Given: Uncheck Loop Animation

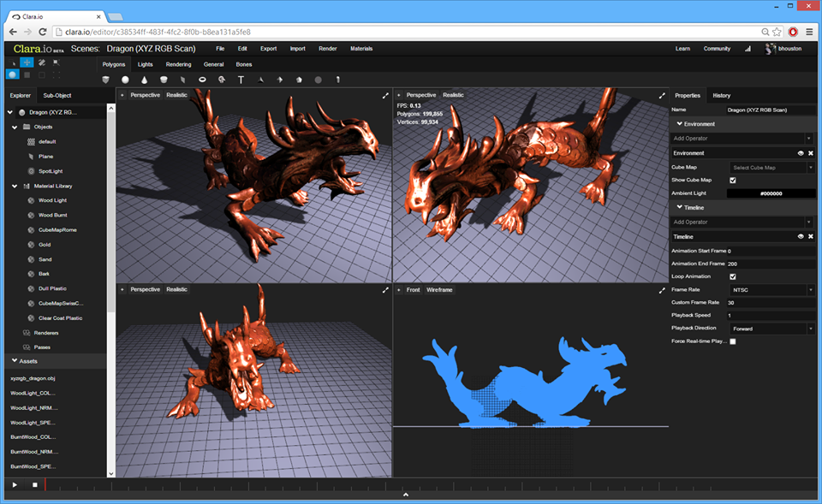Looking at the screenshot, I should coord(733,276).
